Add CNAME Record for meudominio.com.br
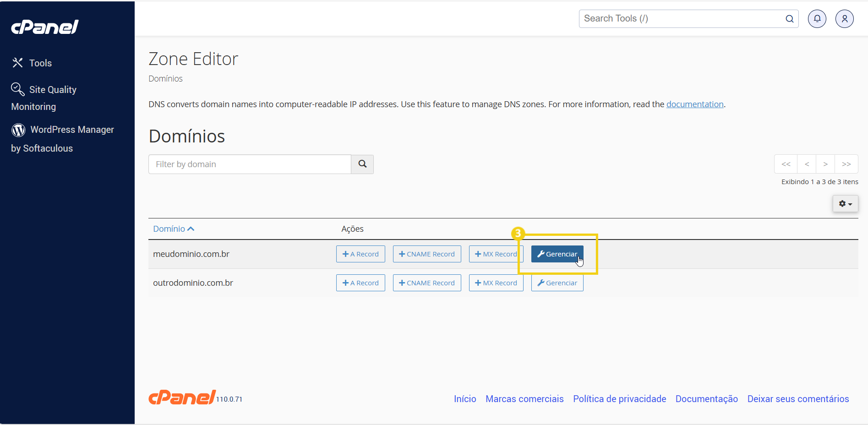 [x=427, y=254]
